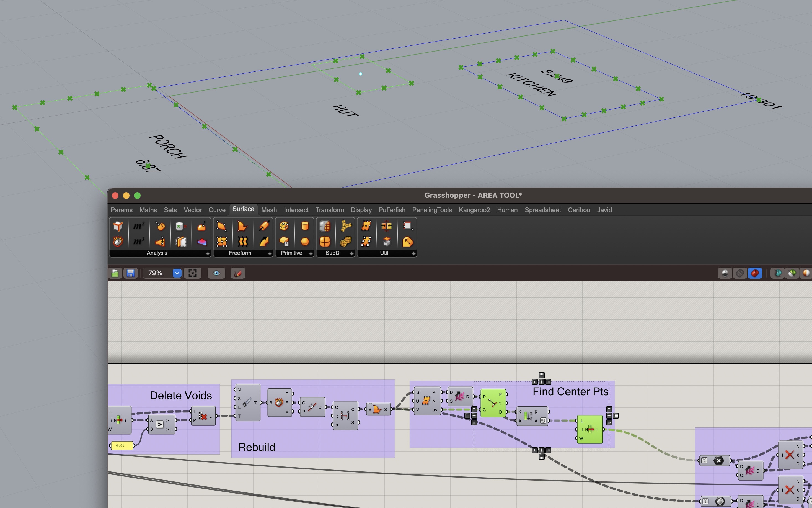Pick the Volume m³ component
812x508 pixels.
pos(139,242)
